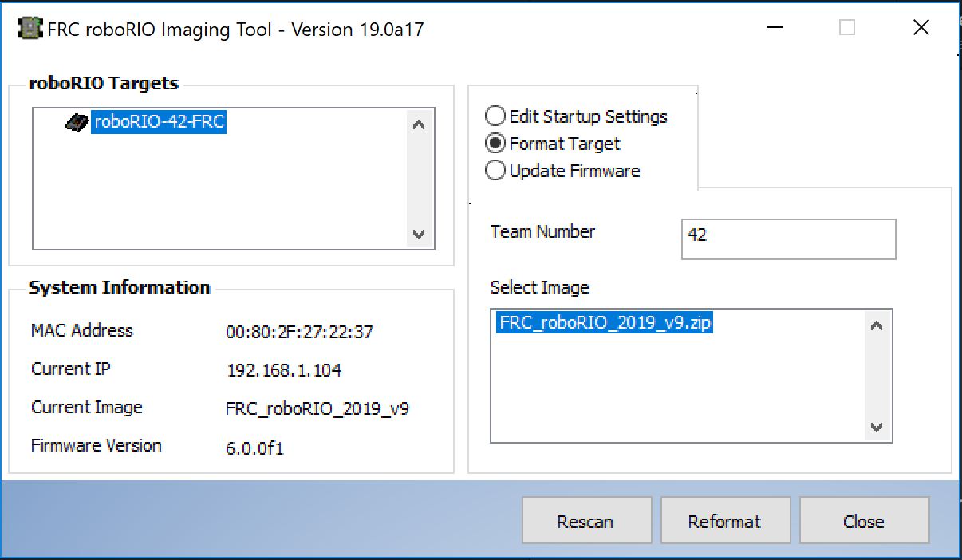Image resolution: width=962 pixels, height=560 pixels.
Task: Click the MAC Address label
Action: click(x=82, y=330)
